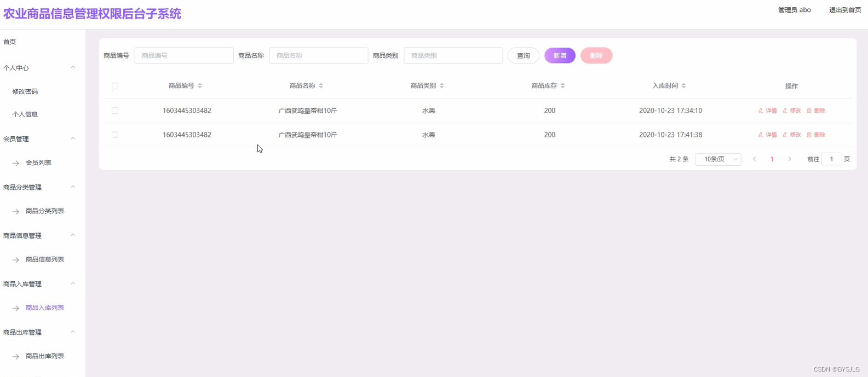This screenshot has width=868, height=377.
Task: Click the pink 删除 batch button
Action: (x=596, y=56)
